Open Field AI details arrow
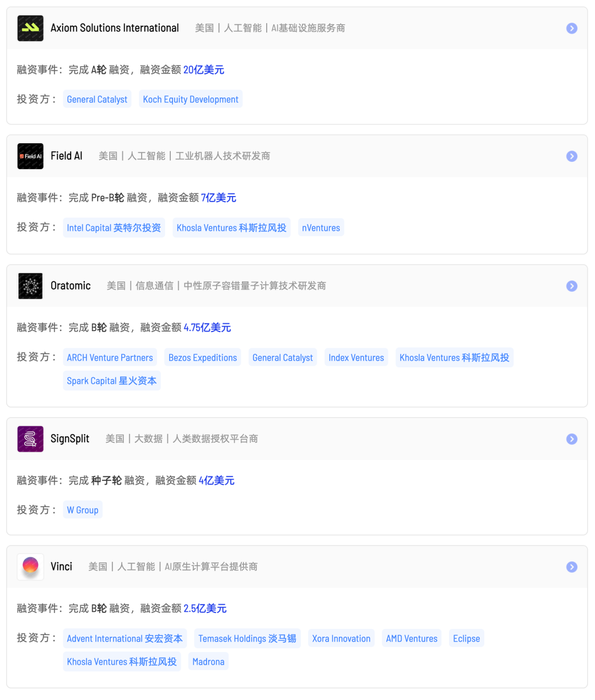This screenshot has width=595, height=700. pyautogui.click(x=572, y=156)
